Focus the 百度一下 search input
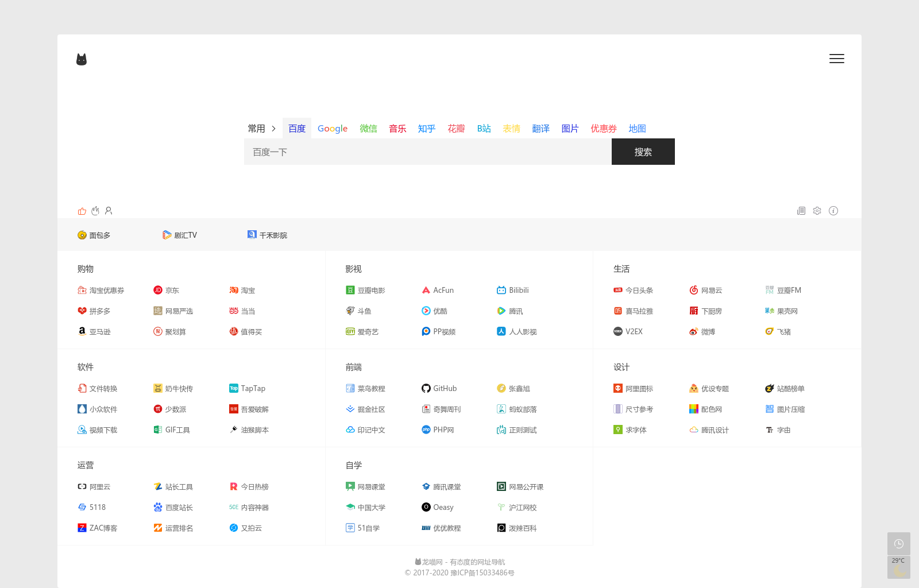 428,152
